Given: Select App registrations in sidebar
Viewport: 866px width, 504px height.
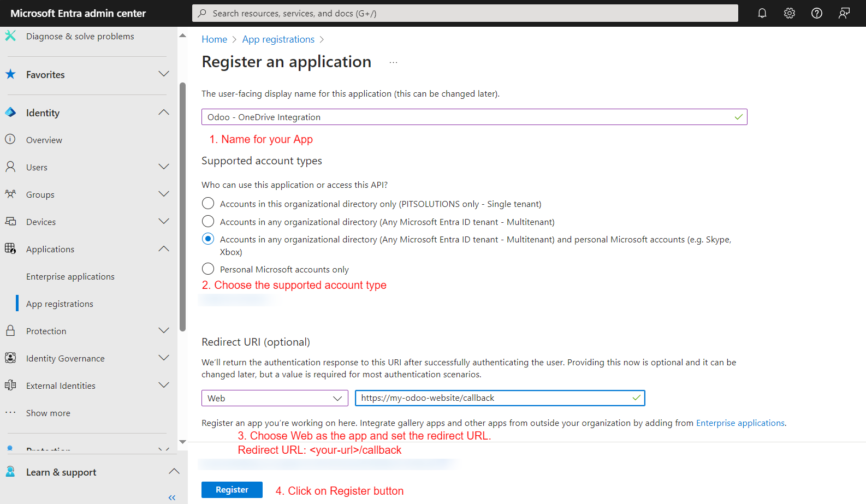Looking at the screenshot, I should [x=60, y=304].
